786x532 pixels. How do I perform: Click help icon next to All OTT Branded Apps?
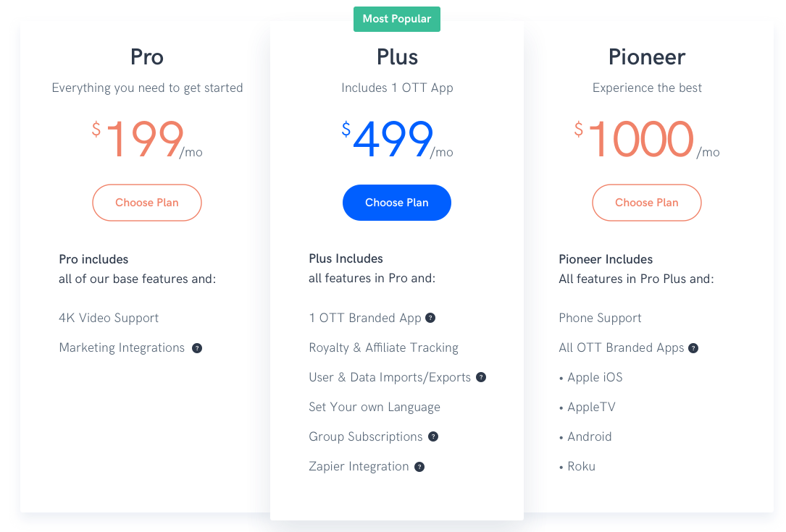point(693,348)
